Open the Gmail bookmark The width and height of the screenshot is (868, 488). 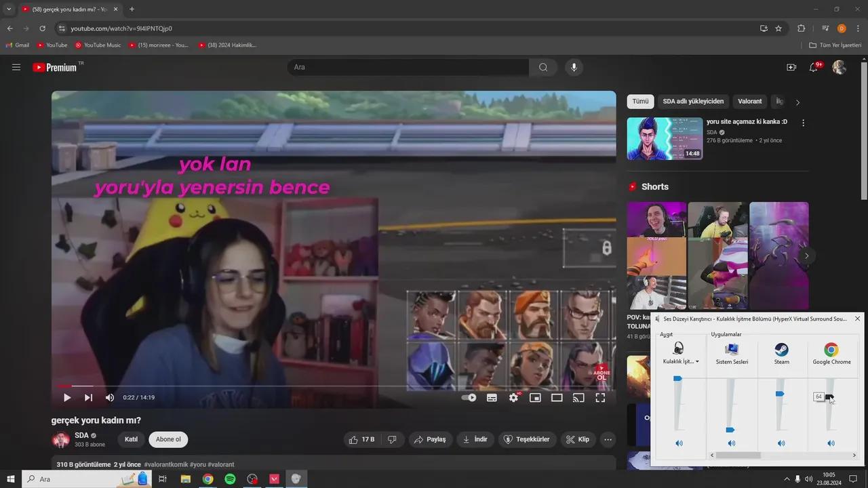[18, 45]
